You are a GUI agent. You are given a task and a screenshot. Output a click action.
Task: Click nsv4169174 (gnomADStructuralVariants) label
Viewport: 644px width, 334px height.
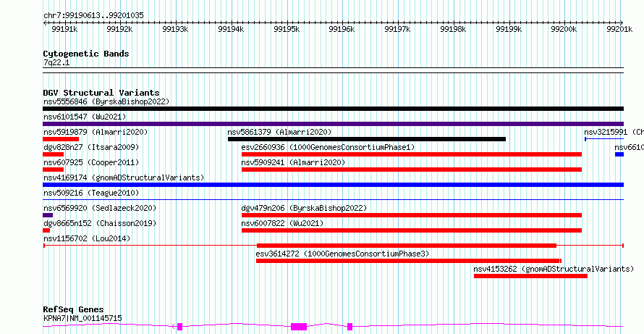pyautogui.click(x=124, y=178)
